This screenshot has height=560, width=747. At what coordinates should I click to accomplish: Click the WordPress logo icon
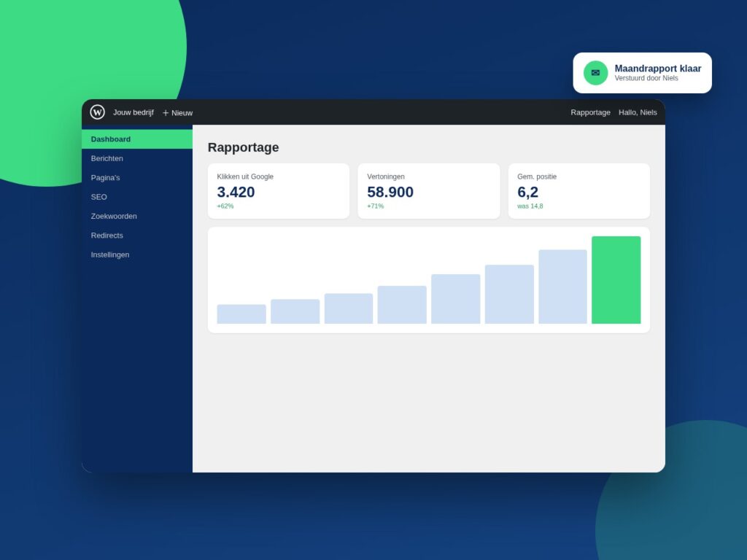(x=97, y=112)
